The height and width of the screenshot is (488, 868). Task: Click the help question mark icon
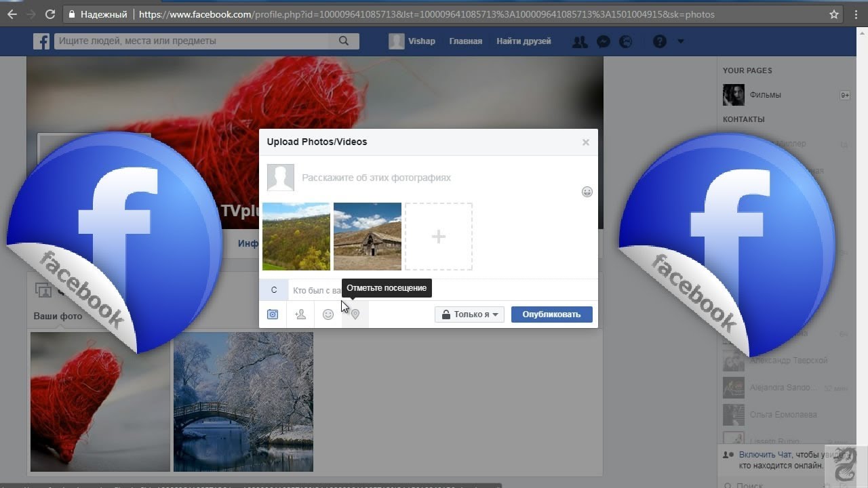coord(659,41)
